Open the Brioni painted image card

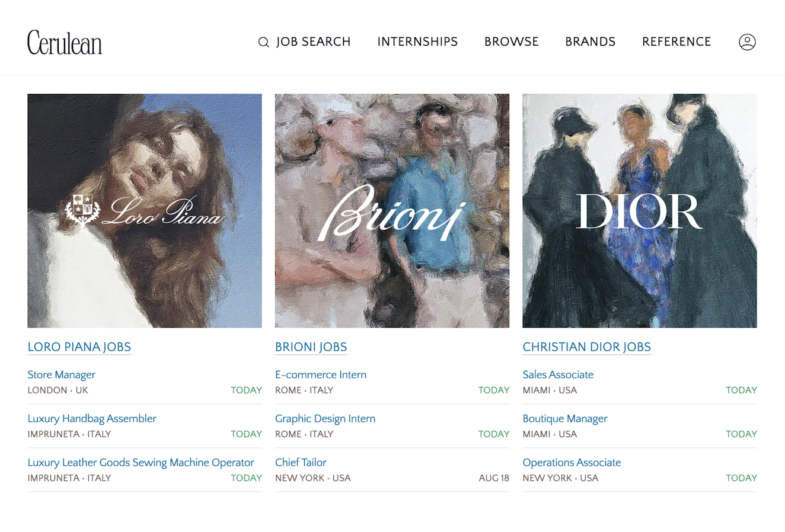tap(392, 210)
